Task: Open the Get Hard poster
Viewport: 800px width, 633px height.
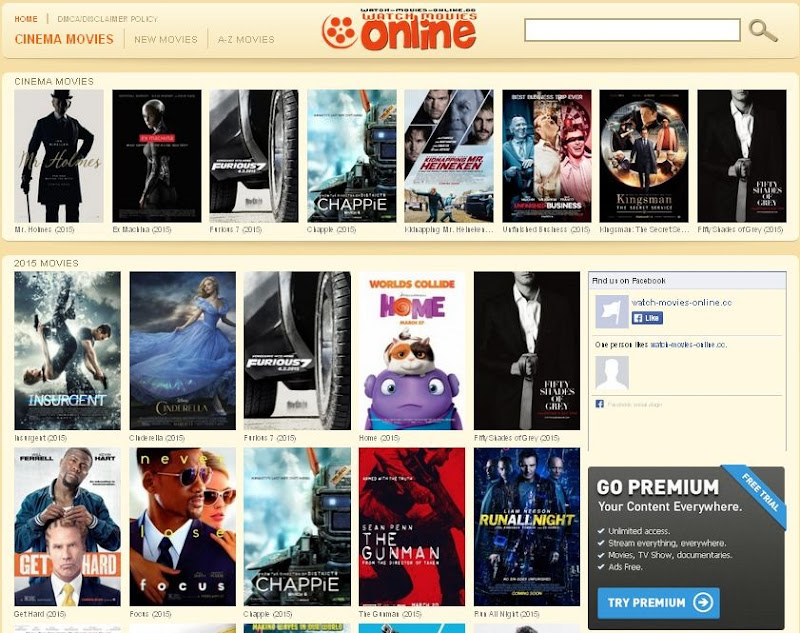Action: point(67,527)
